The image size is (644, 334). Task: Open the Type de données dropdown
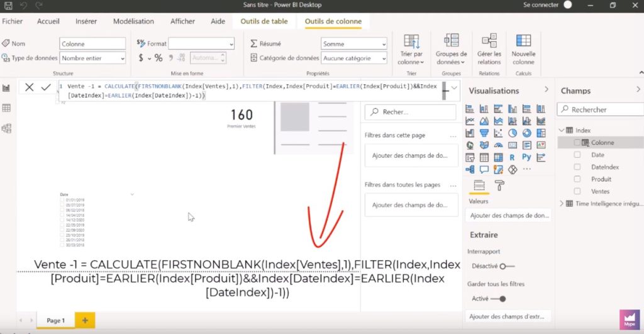[93, 58]
